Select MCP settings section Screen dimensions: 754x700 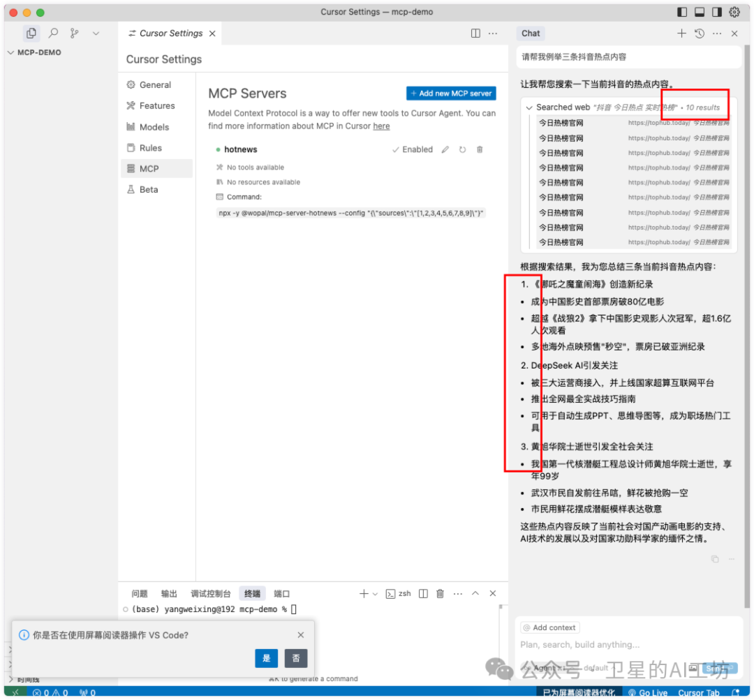(156, 169)
